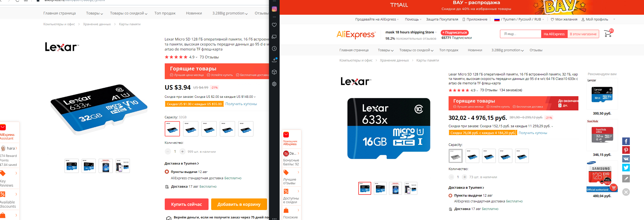Screen dimensions: 644x220
Task: Click Добавить в корзину button
Action: (x=239, y=204)
